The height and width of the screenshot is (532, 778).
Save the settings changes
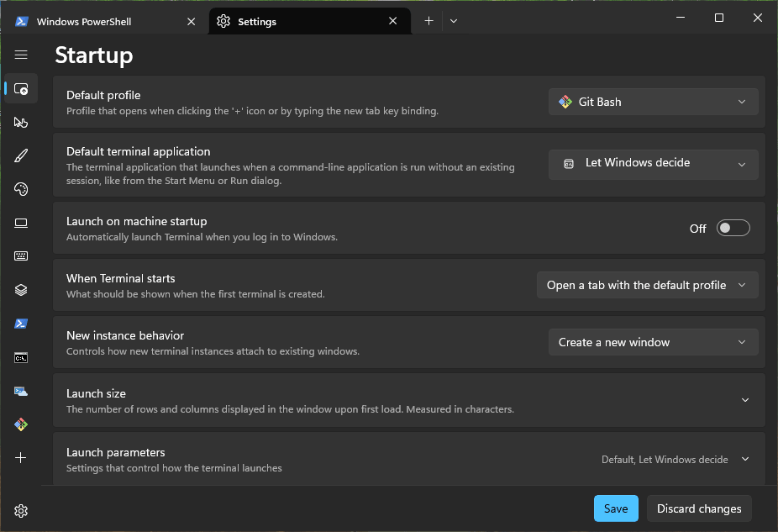tap(616, 508)
